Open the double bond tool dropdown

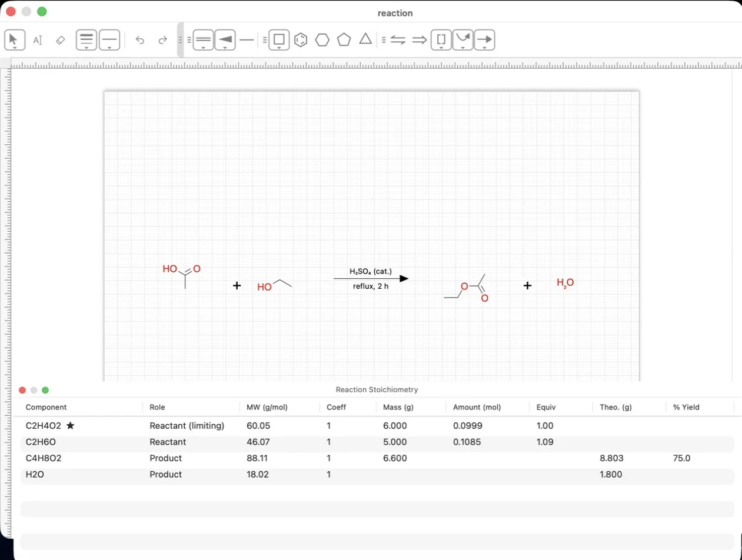pyautogui.click(x=204, y=40)
